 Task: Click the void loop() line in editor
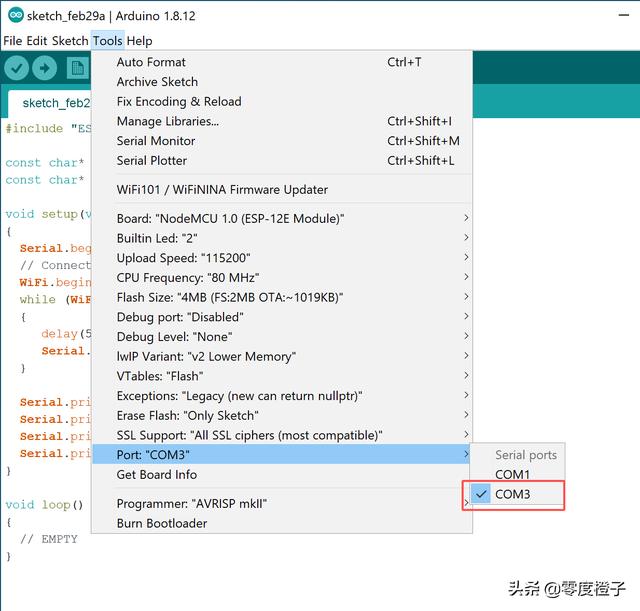(x=44, y=505)
